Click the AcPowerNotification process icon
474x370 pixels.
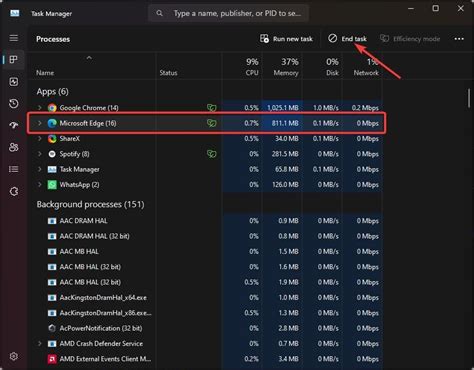coord(52,328)
